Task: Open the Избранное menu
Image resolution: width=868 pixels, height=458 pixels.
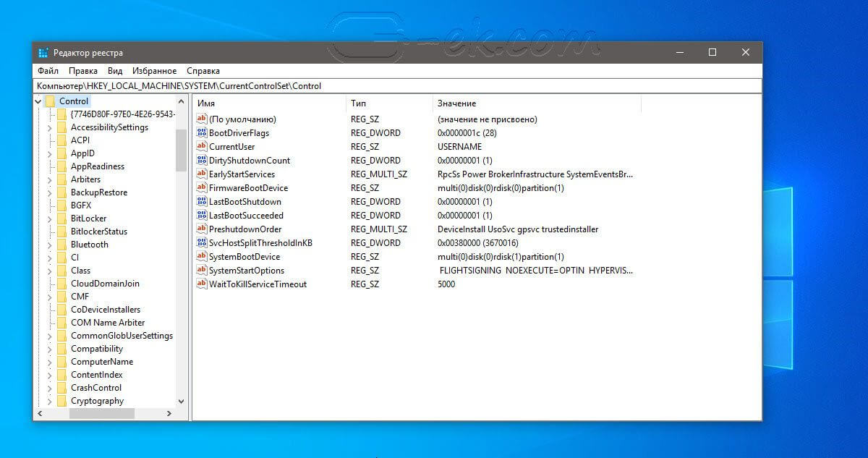Action: point(154,71)
